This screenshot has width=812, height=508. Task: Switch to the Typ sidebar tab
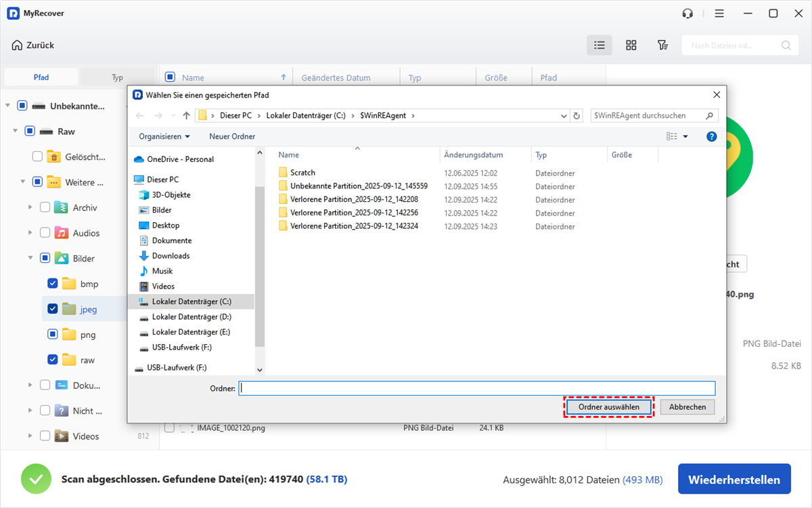(118, 77)
